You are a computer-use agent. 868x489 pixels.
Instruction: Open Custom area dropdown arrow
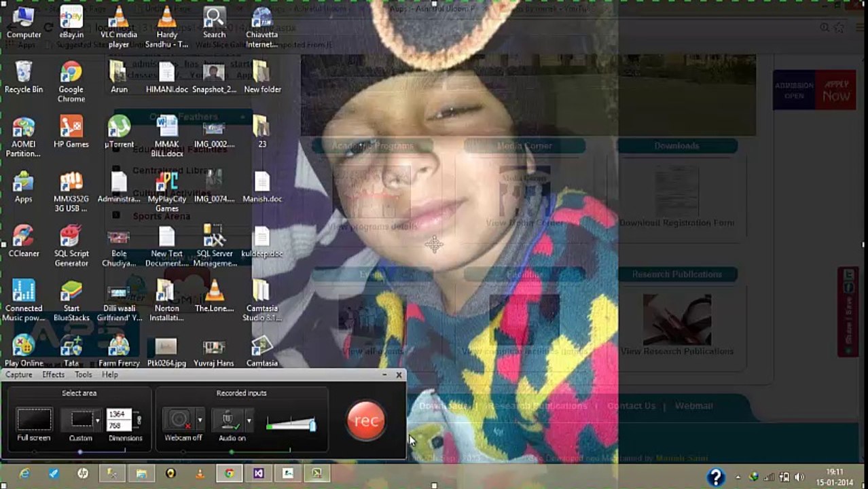(x=97, y=420)
